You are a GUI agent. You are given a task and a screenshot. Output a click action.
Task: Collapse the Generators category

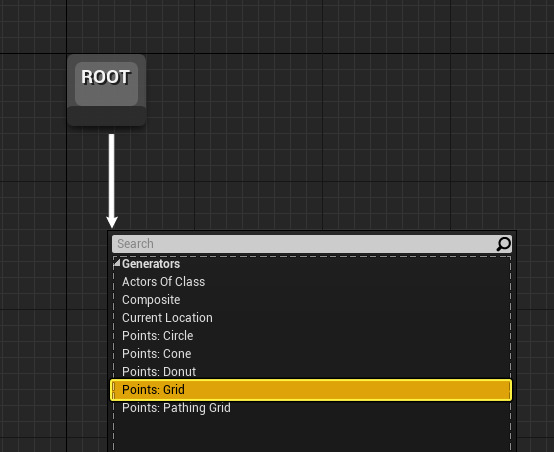click(117, 263)
